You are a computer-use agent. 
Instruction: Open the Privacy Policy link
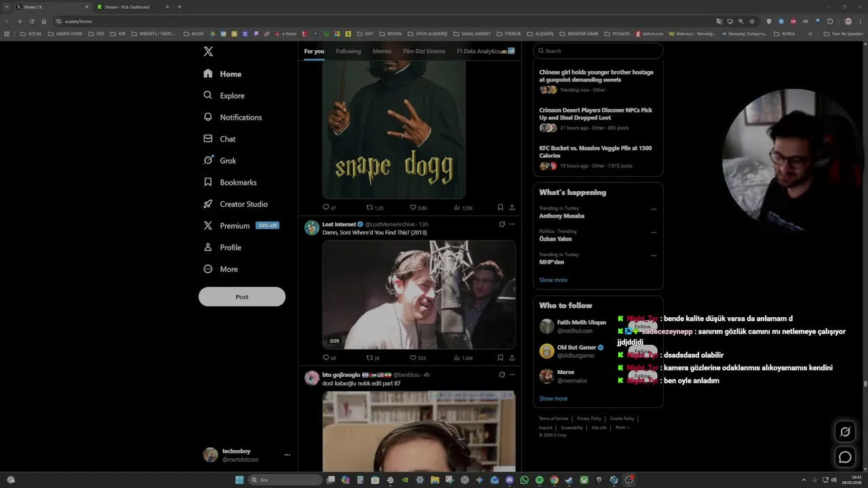click(x=589, y=419)
